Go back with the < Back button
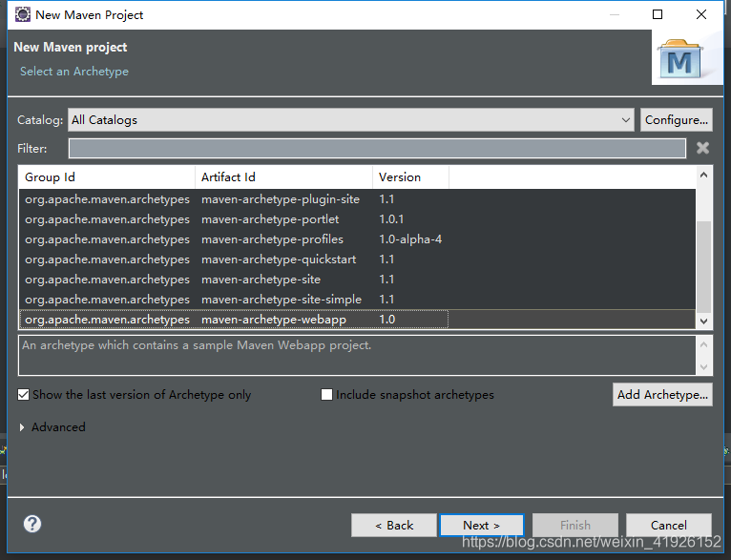The image size is (731, 560). coord(394,525)
